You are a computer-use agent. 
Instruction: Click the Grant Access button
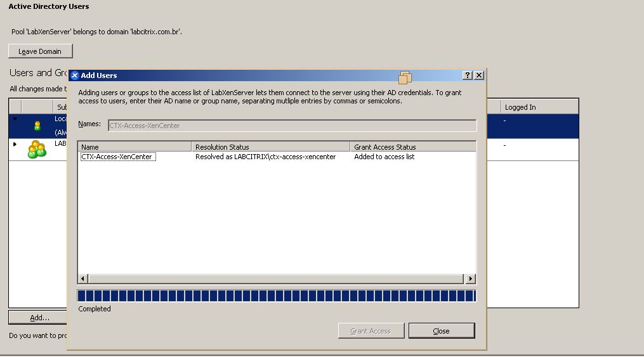tap(371, 331)
